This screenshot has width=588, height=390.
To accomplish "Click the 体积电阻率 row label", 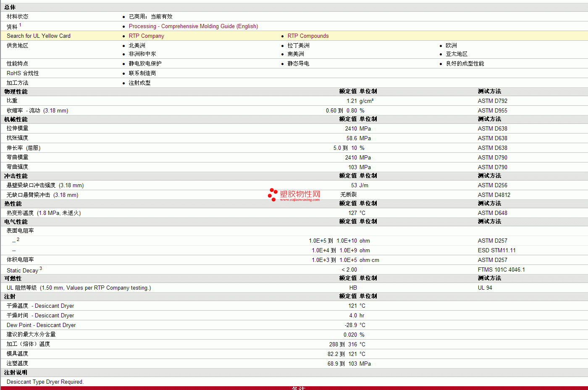I will point(21,260).
